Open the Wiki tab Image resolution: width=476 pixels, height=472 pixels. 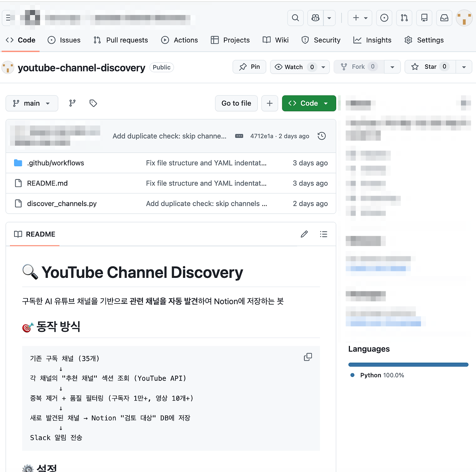click(276, 40)
